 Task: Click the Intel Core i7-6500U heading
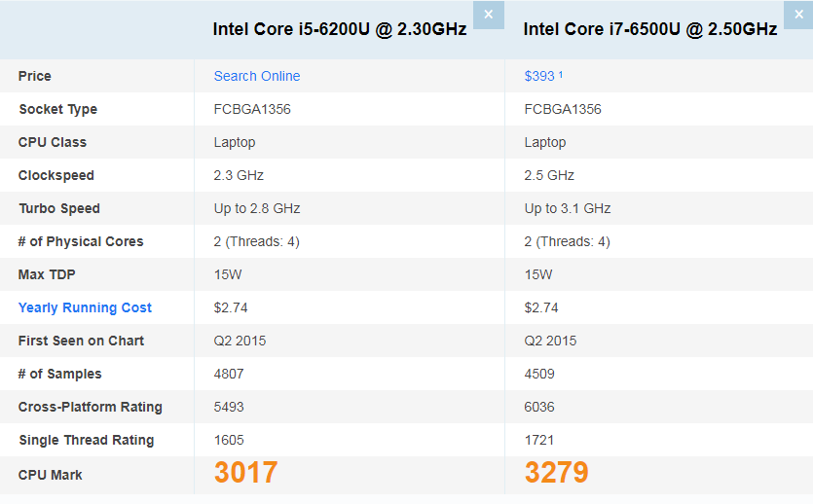649,29
